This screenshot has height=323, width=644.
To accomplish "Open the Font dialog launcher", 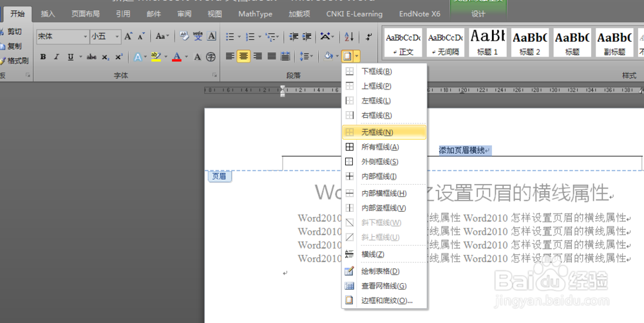I will point(214,75).
